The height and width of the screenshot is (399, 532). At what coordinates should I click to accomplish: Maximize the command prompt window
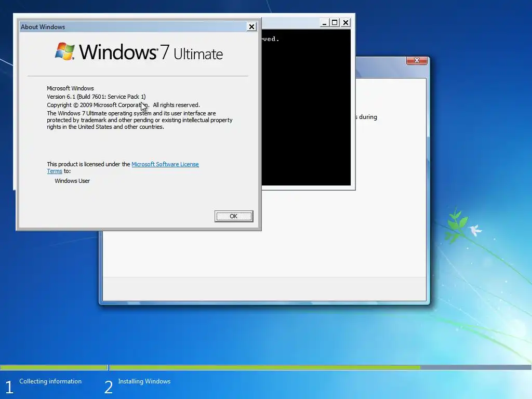coord(335,23)
